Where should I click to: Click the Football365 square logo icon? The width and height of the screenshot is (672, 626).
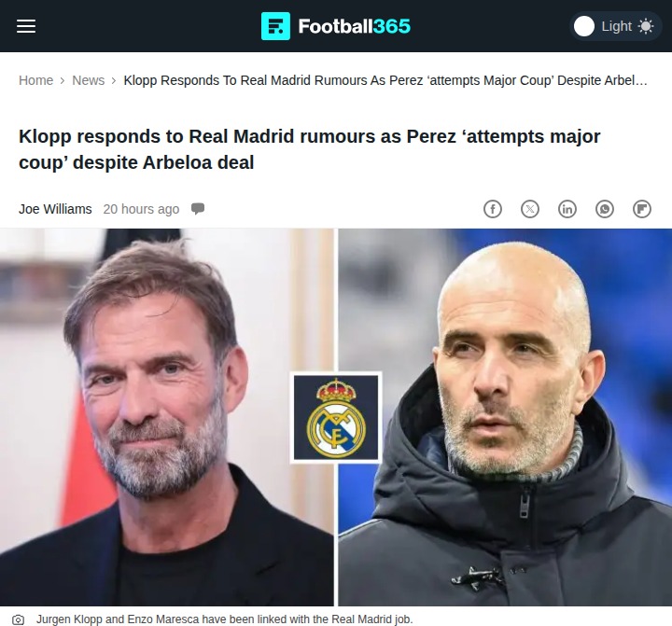(275, 26)
